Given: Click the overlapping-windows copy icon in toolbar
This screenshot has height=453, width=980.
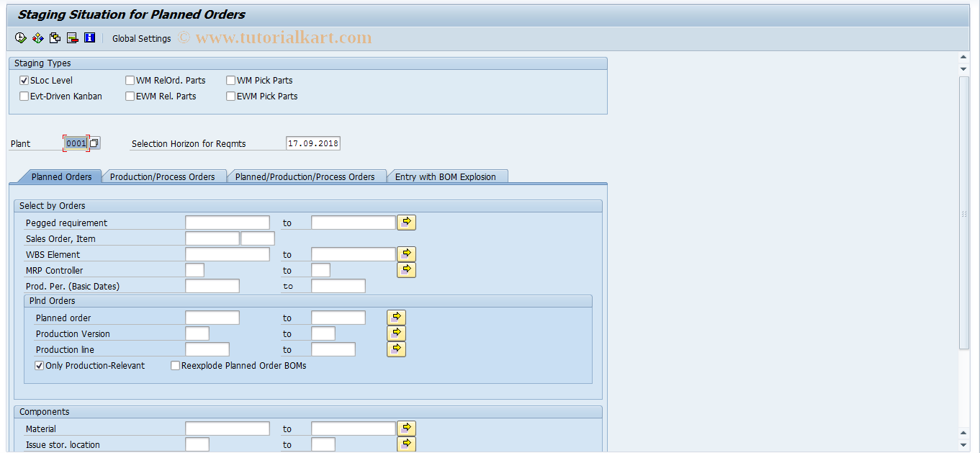Looking at the screenshot, I should 55,37.
